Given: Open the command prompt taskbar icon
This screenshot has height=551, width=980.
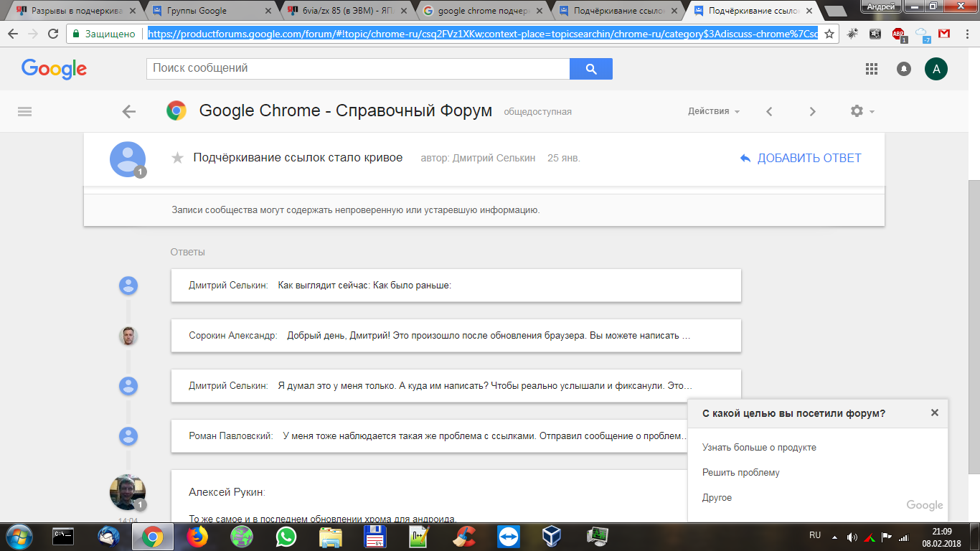Looking at the screenshot, I should [64, 536].
